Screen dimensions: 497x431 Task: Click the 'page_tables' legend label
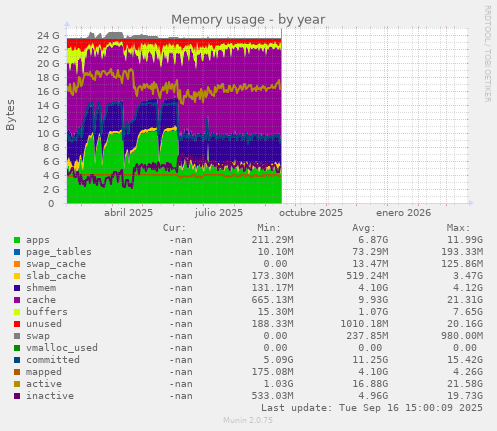pos(59,252)
